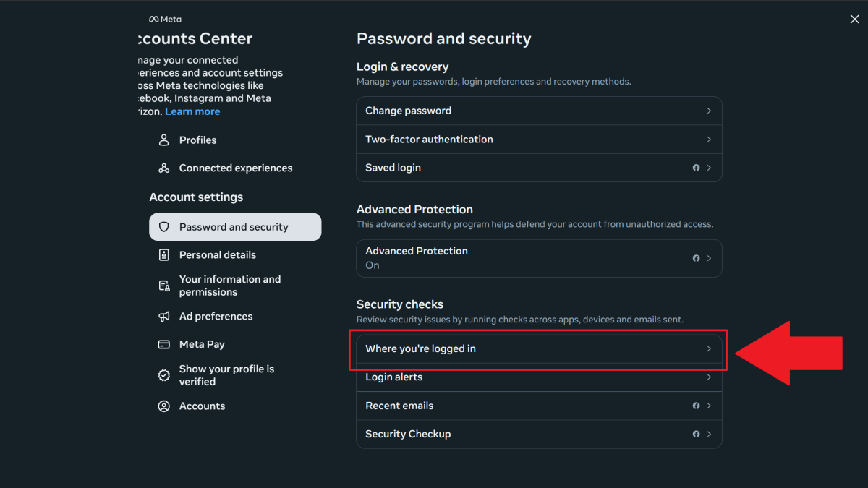The width and height of the screenshot is (868, 488).
Task: Expand the Login alerts chevron
Action: [x=709, y=377]
